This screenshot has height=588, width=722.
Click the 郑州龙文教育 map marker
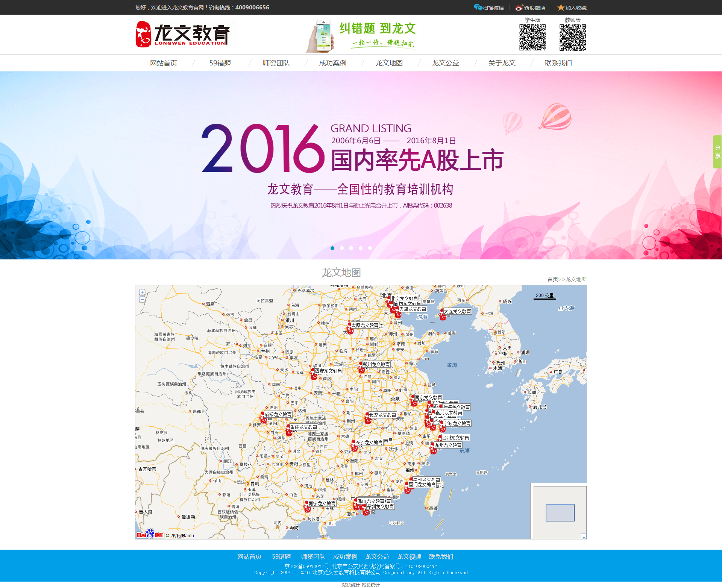point(362,368)
